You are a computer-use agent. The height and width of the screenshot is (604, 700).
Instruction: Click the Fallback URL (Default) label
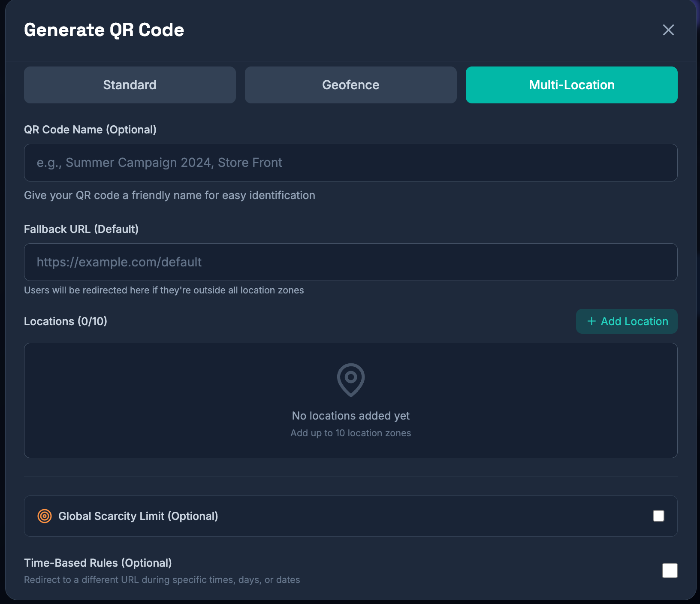[81, 229]
